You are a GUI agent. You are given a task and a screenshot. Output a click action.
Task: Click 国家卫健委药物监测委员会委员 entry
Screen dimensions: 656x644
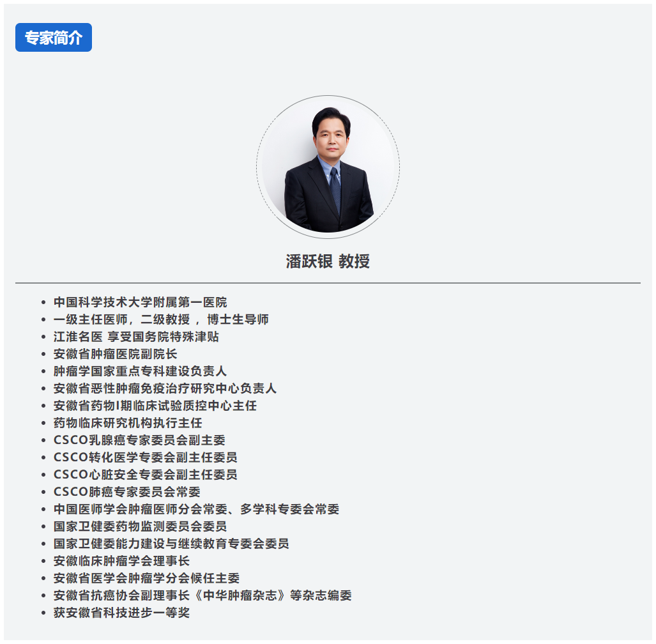tap(140, 526)
